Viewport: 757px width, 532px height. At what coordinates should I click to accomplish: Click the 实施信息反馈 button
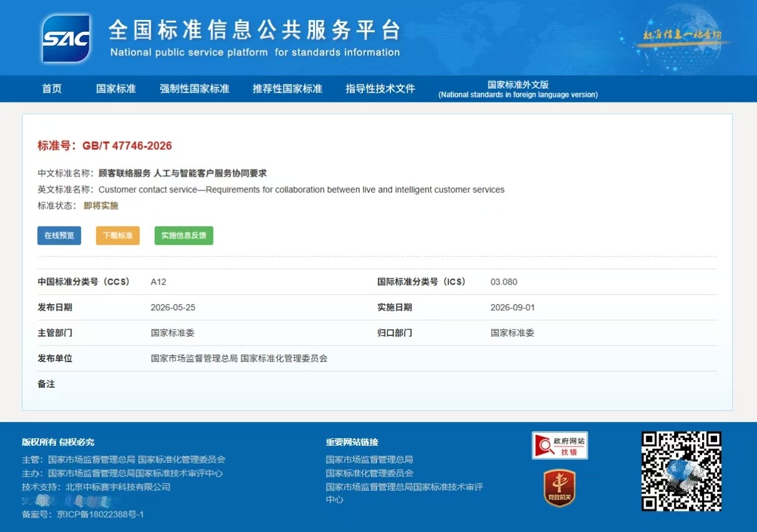(184, 235)
